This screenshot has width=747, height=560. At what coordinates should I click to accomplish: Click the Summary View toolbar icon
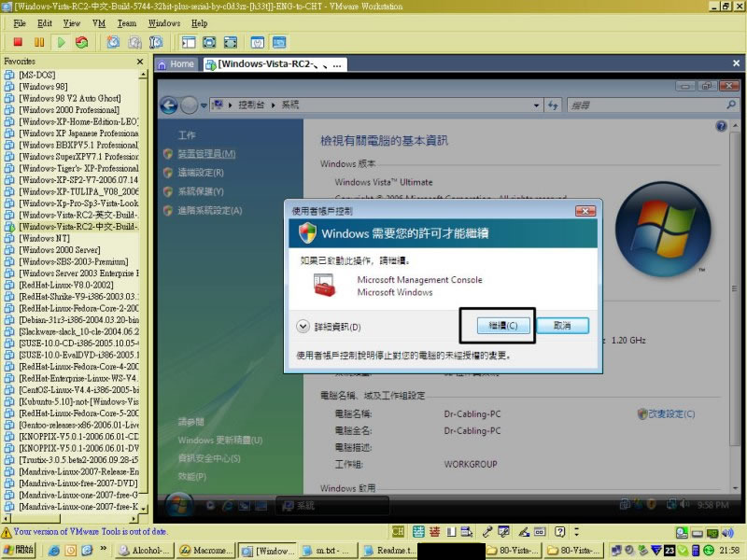tap(258, 42)
